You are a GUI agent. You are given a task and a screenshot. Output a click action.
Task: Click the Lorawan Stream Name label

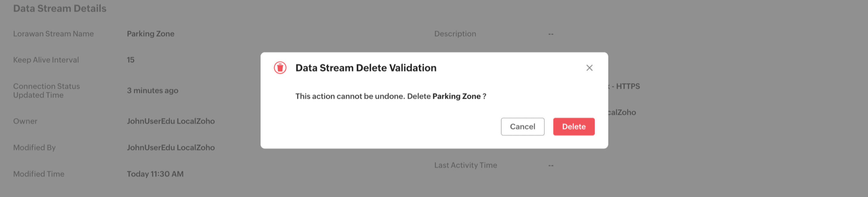click(x=53, y=34)
